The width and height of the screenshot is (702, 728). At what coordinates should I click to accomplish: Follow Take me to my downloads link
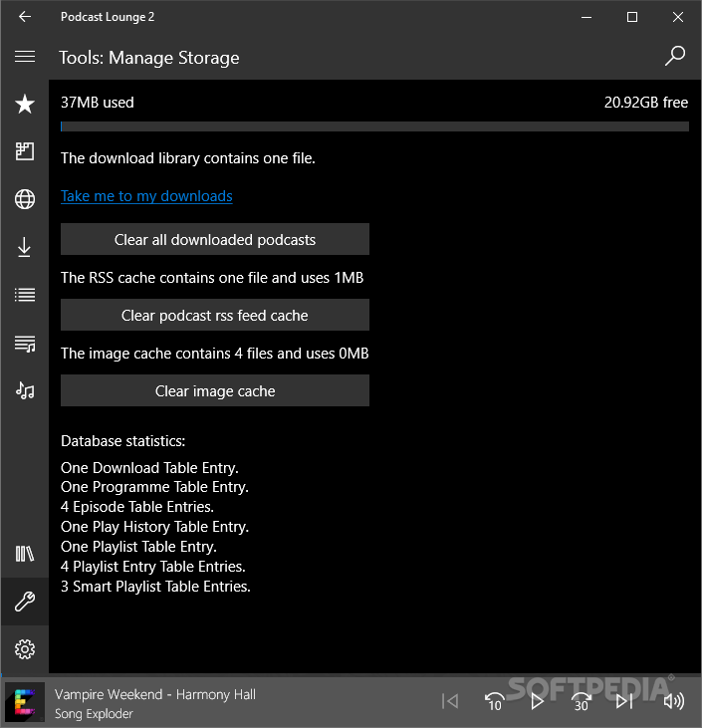coord(146,196)
